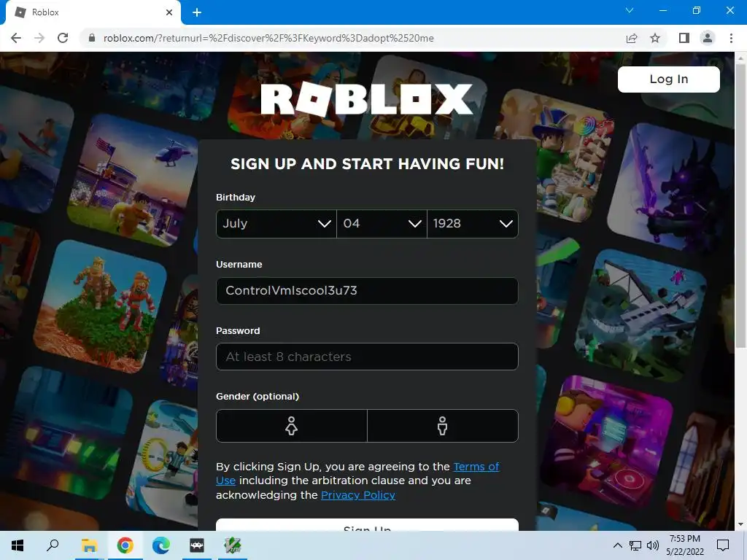The image size is (747, 560).
Task: Click the network tray icon
Action: point(635,545)
